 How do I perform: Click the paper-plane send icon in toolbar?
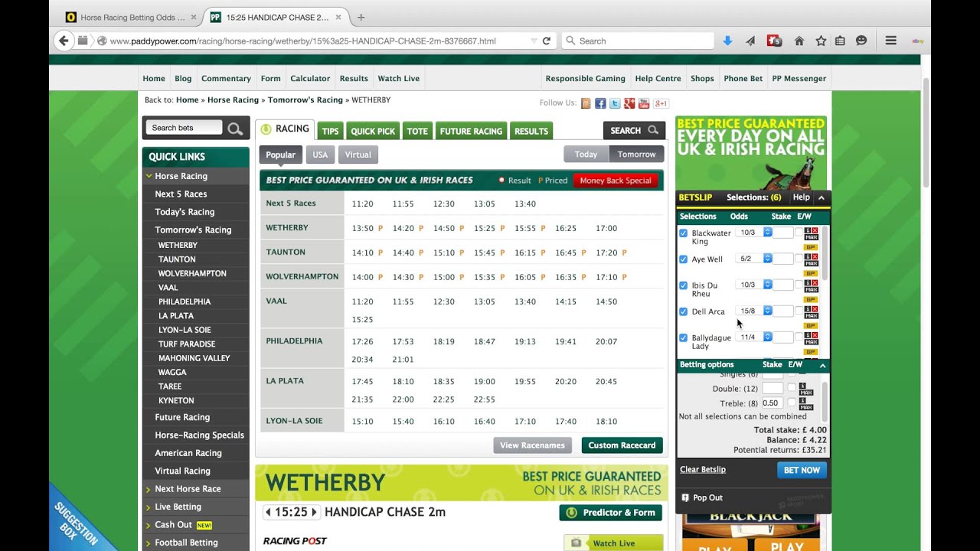pos(750,41)
